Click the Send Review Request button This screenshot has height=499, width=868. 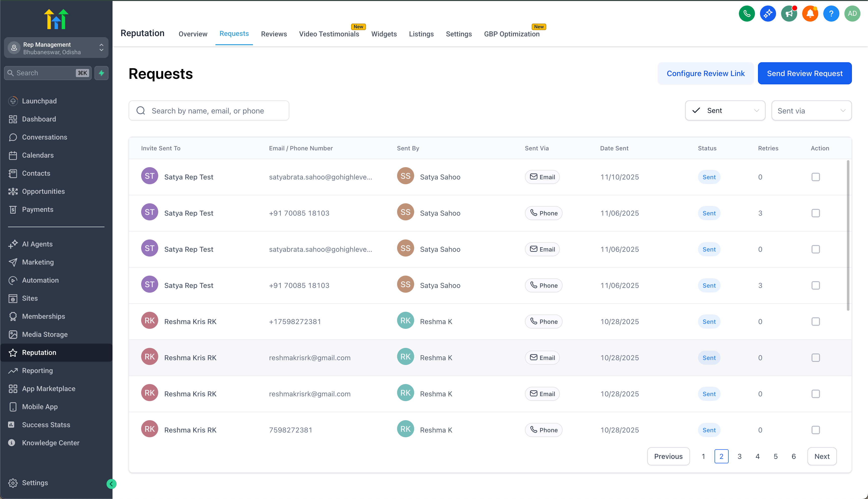click(804, 73)
